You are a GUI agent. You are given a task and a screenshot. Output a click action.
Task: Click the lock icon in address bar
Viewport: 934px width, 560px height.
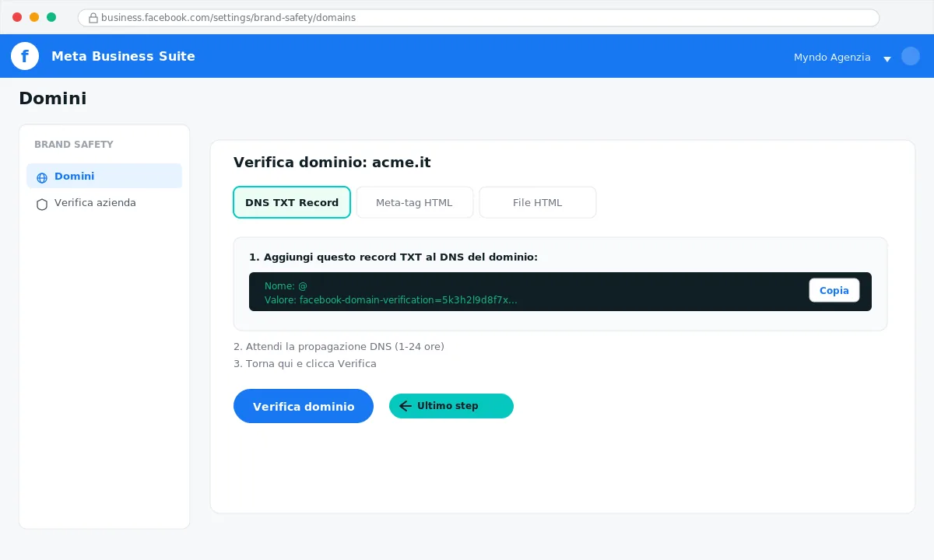click(93, 18)
